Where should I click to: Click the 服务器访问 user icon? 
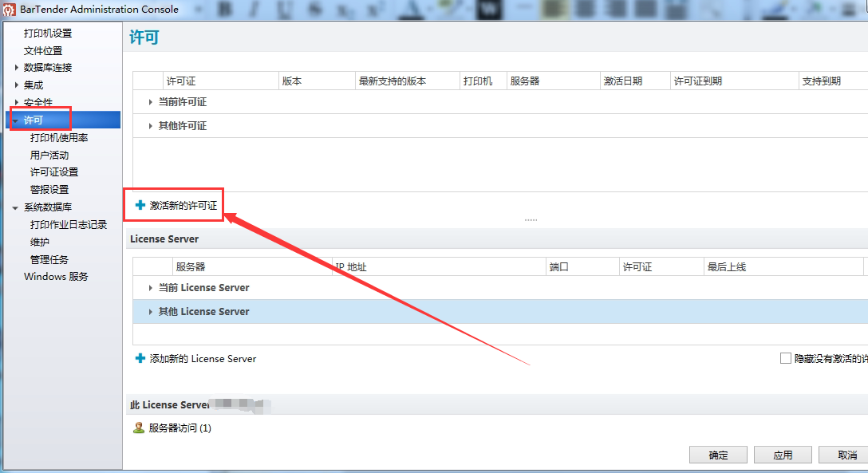[x=139, y=428]
